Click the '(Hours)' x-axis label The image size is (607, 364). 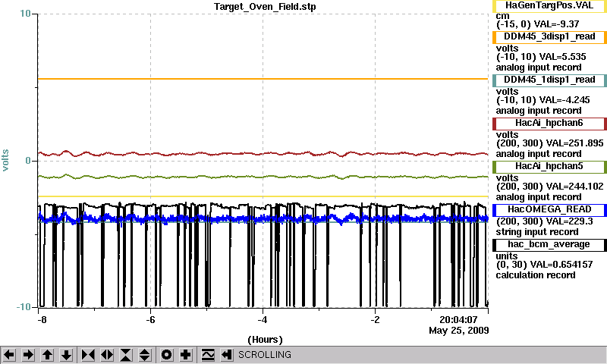coord(265,340)
